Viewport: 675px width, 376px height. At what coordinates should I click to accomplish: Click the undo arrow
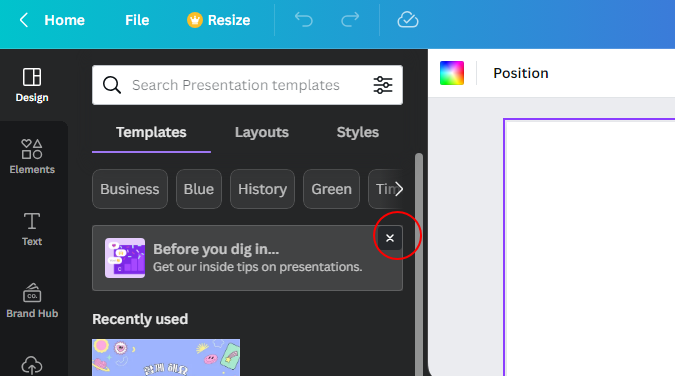coord(303,20)
